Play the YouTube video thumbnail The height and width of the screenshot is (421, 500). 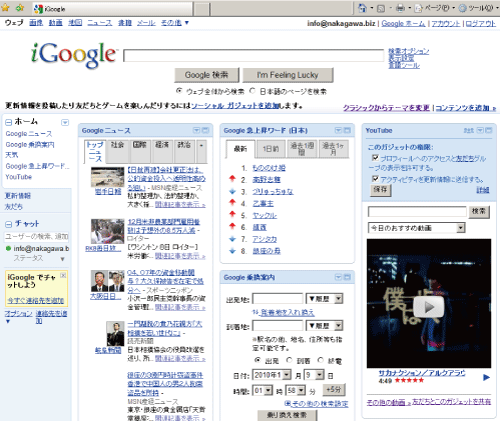[x=429, y=307]
